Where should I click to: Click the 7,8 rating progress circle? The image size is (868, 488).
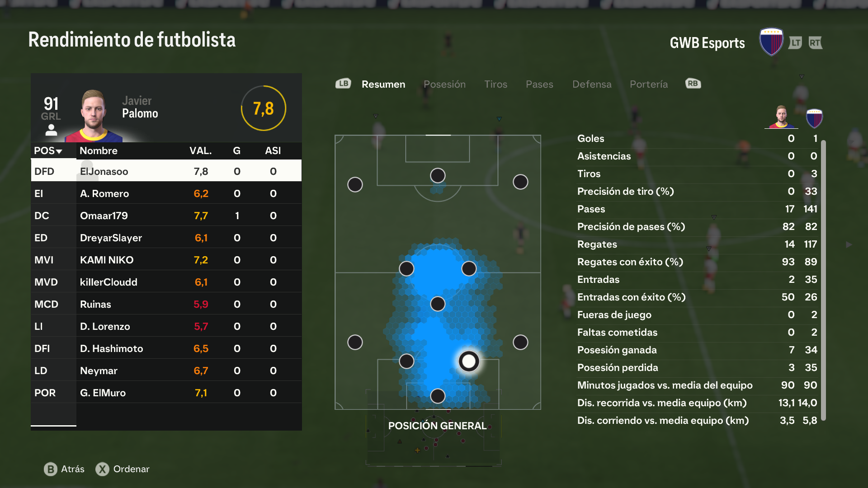point(264,108)
